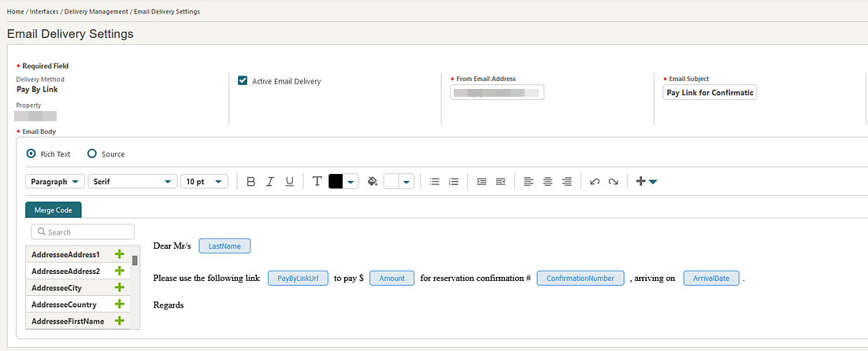Click the AddresseeAddress2 list row text
This screenshot has height=351, width=868.
click(x=66, y=272)
